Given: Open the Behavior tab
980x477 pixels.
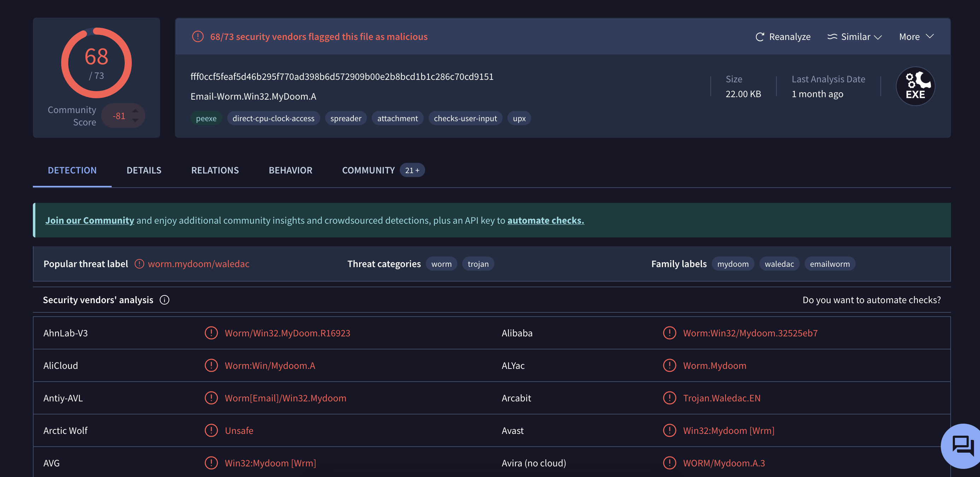Looking at the screenshot, I should click(x=290, y=170).
